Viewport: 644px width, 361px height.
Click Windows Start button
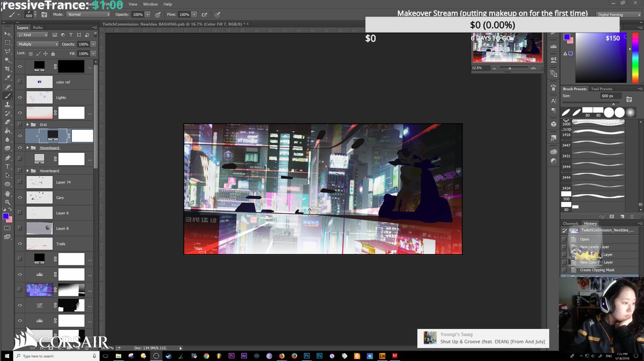[x=6, y=356]
